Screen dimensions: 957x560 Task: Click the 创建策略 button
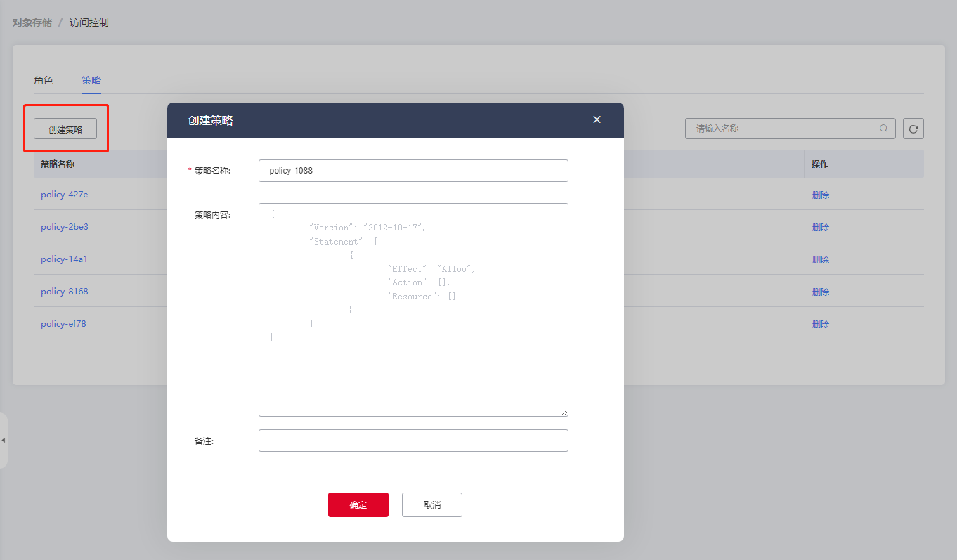click(x=65, y=129)
